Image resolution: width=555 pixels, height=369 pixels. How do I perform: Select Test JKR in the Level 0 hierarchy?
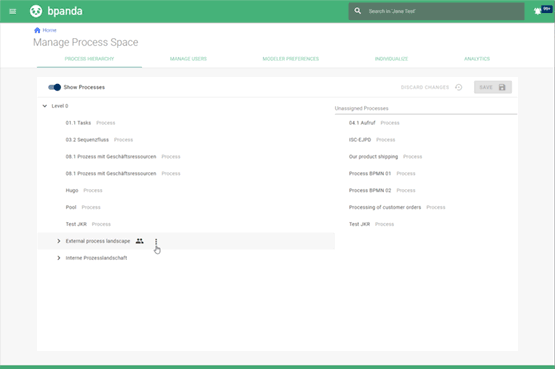tap(186, 224)
